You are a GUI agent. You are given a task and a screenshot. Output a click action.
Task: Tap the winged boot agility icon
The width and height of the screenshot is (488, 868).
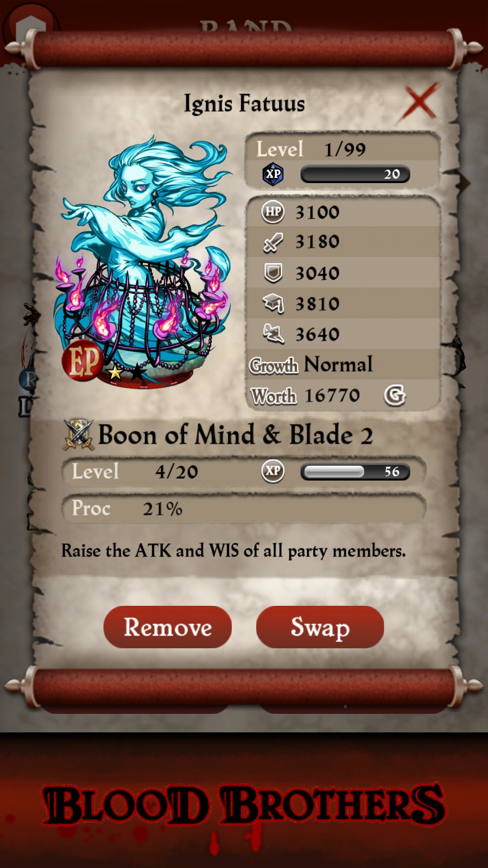[x=273, y=334]
